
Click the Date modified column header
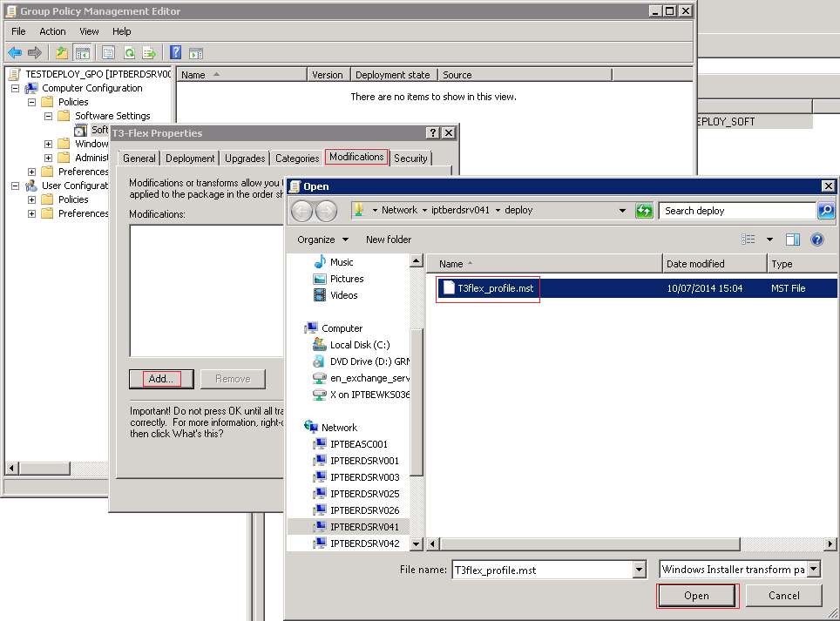(715, 264)
